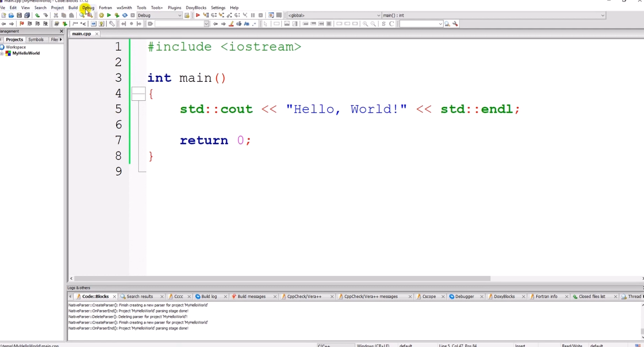Click the search settings wrench icon
644x347 pixels.
[x=455, y=24]
